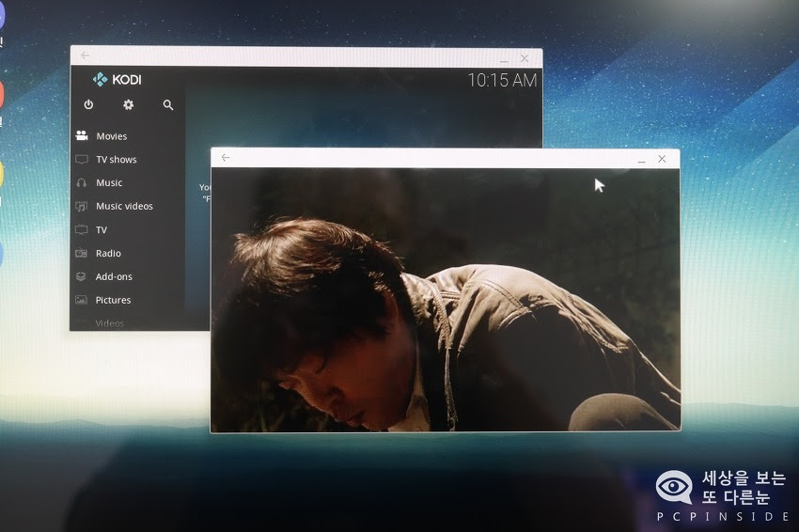Close the Kodi window
The height and width of the screenshot is (532, 799).
tap(525, 58)
